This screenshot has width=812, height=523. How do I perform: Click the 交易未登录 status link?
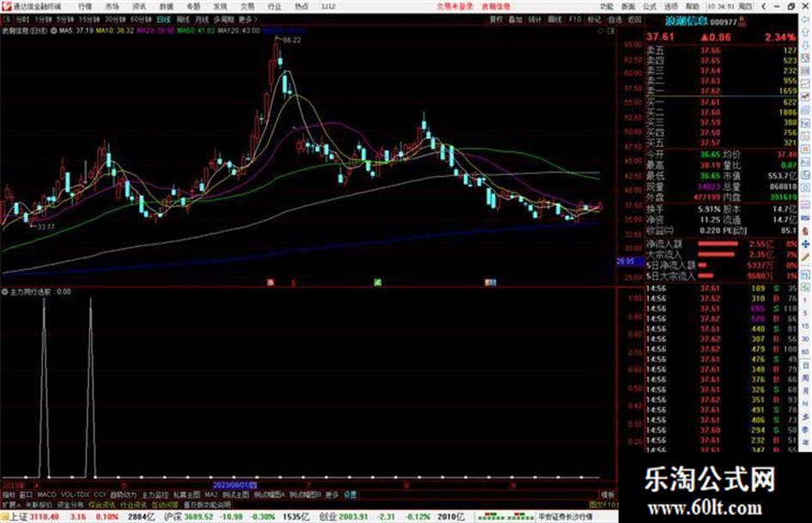coord(455,7)
